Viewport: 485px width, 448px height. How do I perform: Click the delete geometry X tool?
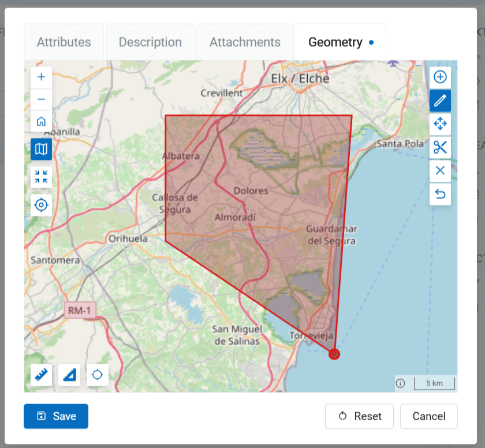coord(440,170)
